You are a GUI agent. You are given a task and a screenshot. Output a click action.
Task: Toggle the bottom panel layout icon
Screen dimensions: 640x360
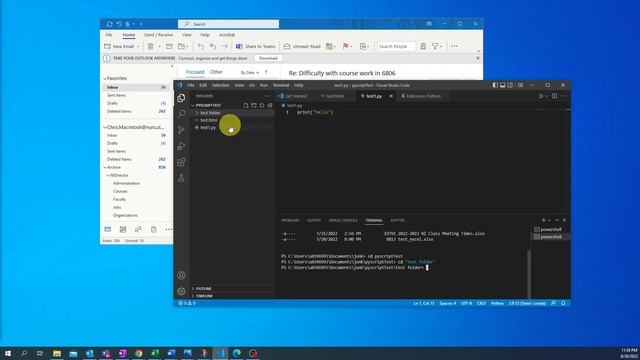point(502,85)
